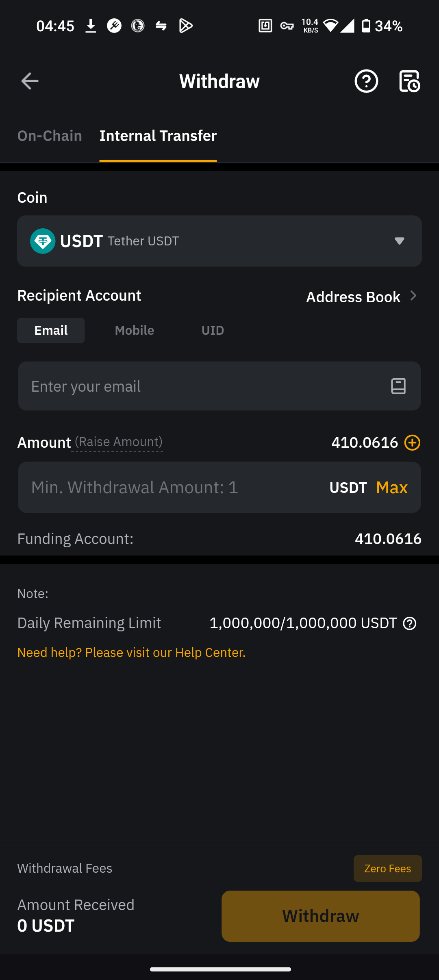The image size is (439, 980).
Task: Open the Raise Amount hint
Action: [118, 442]
